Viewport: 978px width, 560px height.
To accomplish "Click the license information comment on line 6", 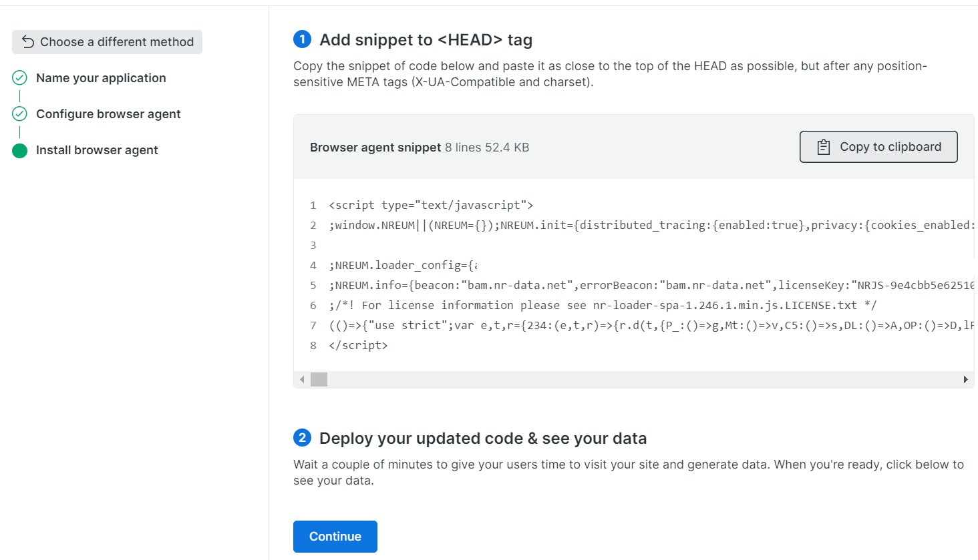I will [603, 305].
